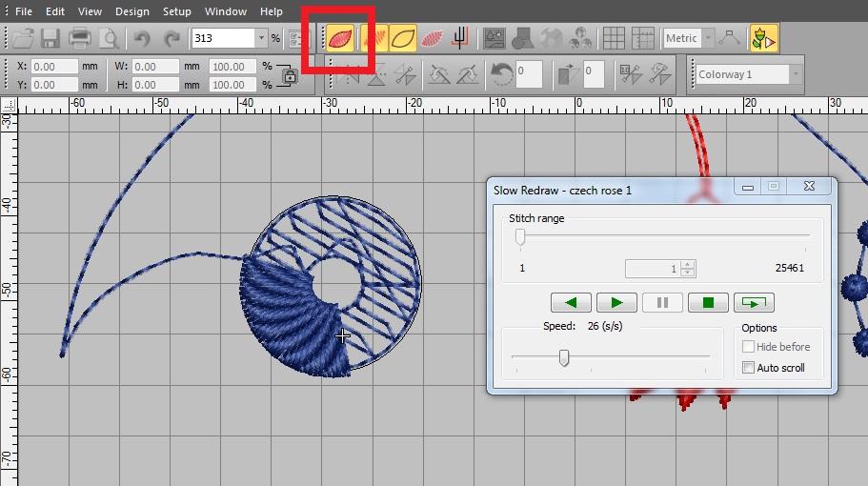Click the Undo arrow icon
868x486 pixels.
(141, 38)
